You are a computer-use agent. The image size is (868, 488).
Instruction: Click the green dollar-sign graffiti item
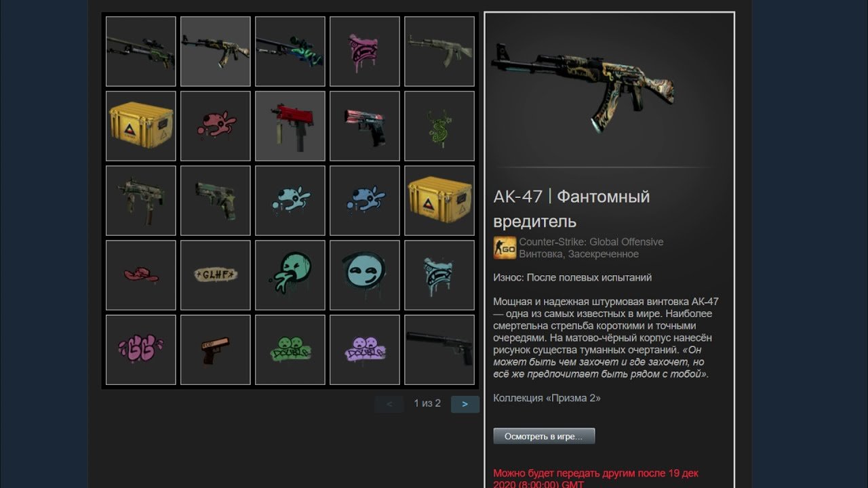439,126
